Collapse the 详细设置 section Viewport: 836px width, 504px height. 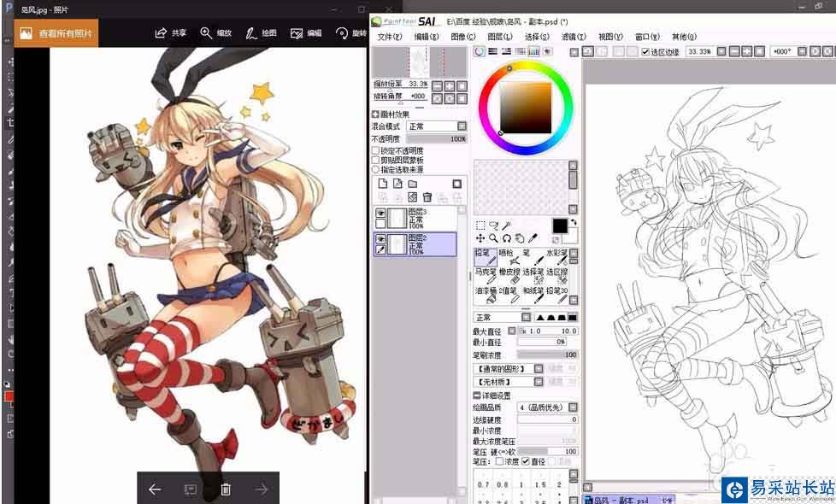tap(477, 396)
